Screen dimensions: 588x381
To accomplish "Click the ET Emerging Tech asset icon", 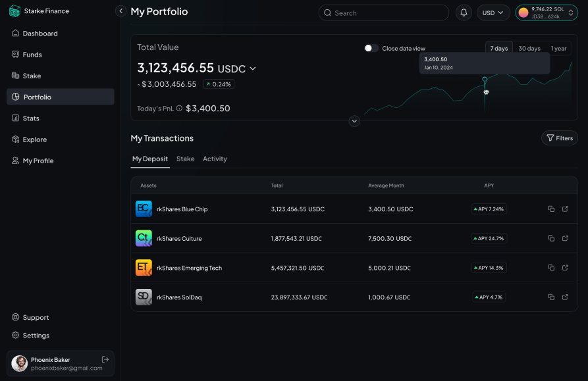I will point(144,267).
